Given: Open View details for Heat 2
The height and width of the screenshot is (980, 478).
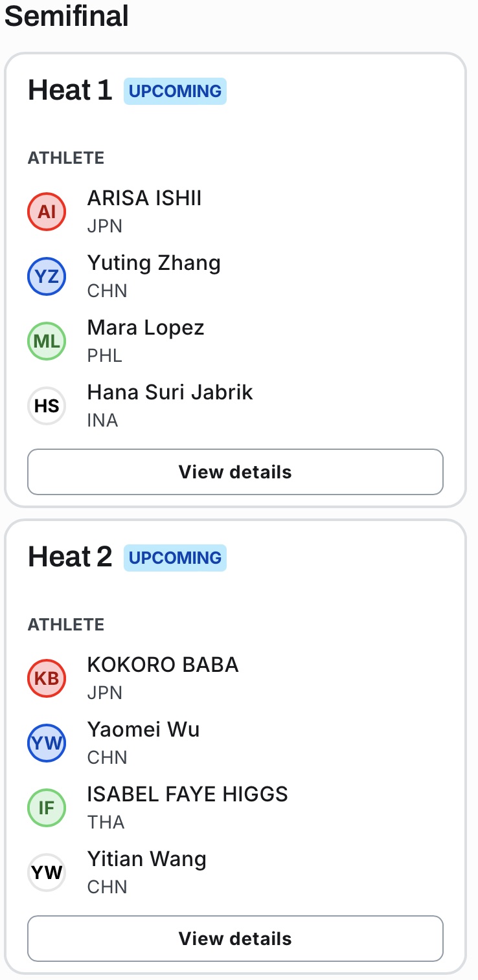Looking at the screenshot, I should pyautogui.click(x=235, y=939).
